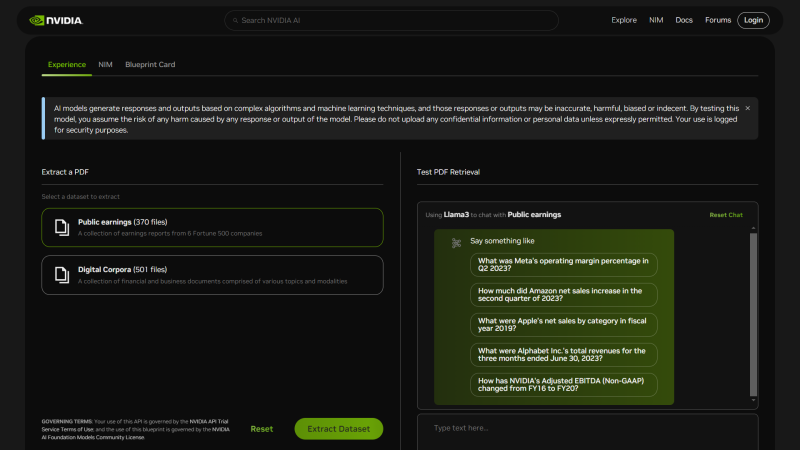The width and height of the screenshot is (800, 450).
Task: Dismiss the disclaimer banner with X
Action: (747, 108)
